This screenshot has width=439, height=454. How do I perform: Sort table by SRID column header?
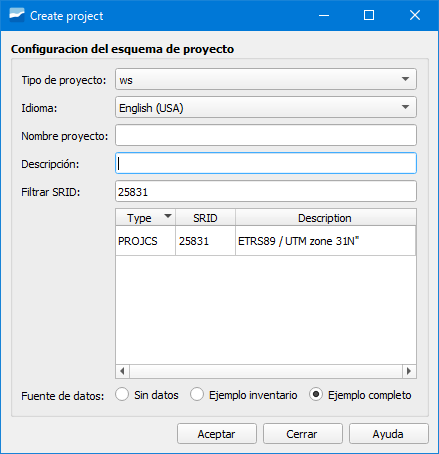pos(205,218)
